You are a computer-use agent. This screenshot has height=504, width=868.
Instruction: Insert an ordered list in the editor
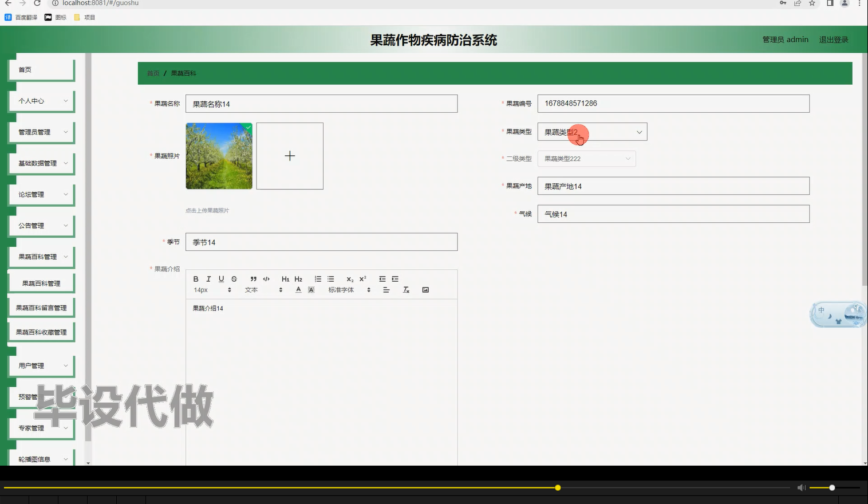(x=318, y=279)
